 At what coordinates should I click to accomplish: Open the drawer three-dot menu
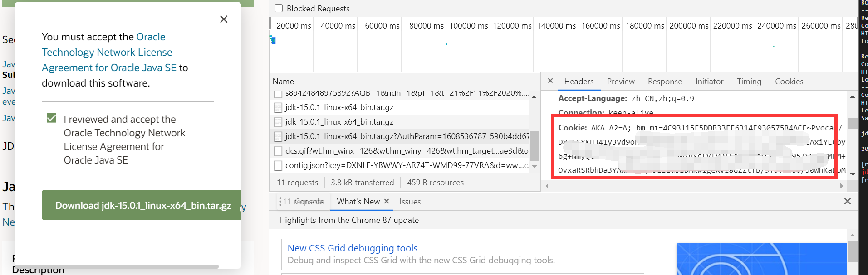point(280,201)
